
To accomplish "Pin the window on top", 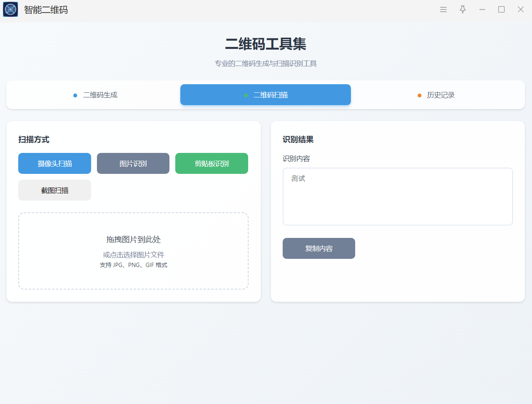I will (x=463, y=10).
